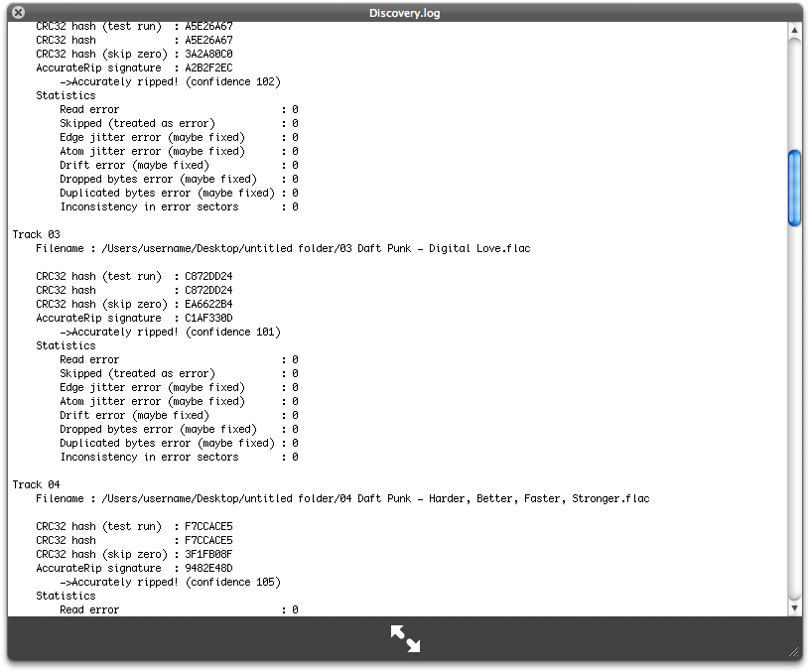Click 'Accurately ripped! (confidence 101)' line
Viewport: 810px width, 672px height.
point(170,333)
